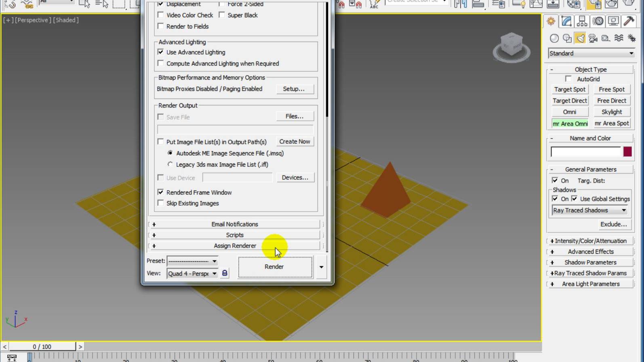644x362 pixels.
Task: Open the Hierarchy command panel tab
Action: pyautogui.click(x=582, y=21)
